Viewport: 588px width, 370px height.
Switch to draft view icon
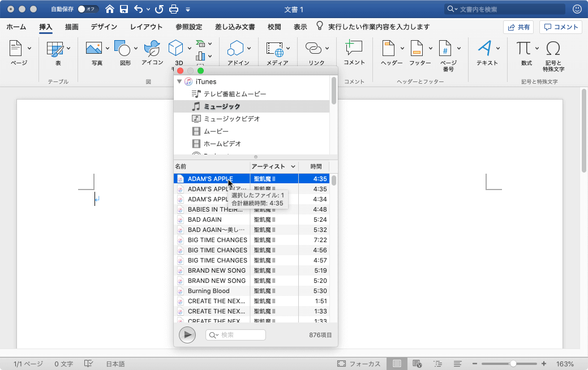click(x=457, y=364)
